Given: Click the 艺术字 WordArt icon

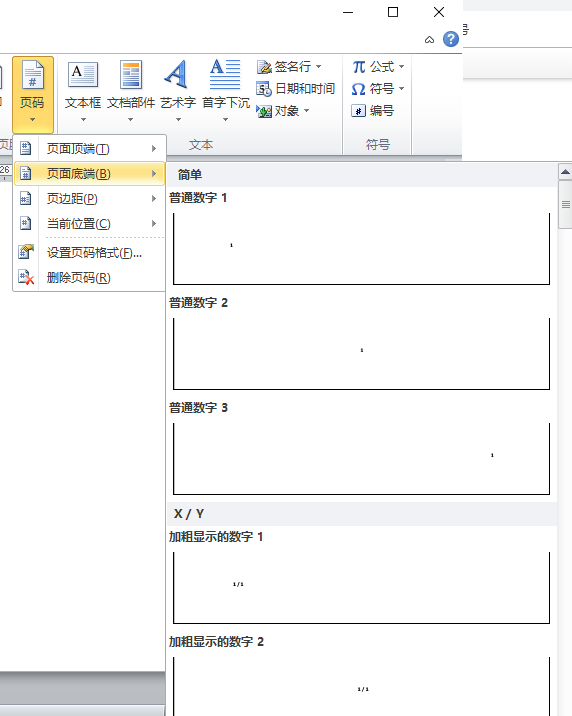Looking at the screenshot, I should coord(177,74).
